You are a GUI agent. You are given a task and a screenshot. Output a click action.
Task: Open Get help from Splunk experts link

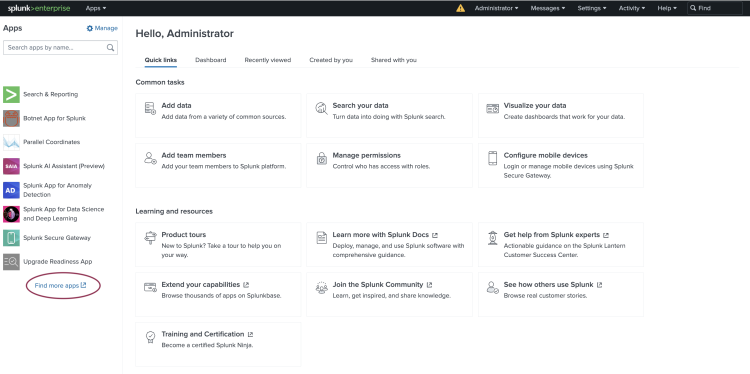[556, 235]
